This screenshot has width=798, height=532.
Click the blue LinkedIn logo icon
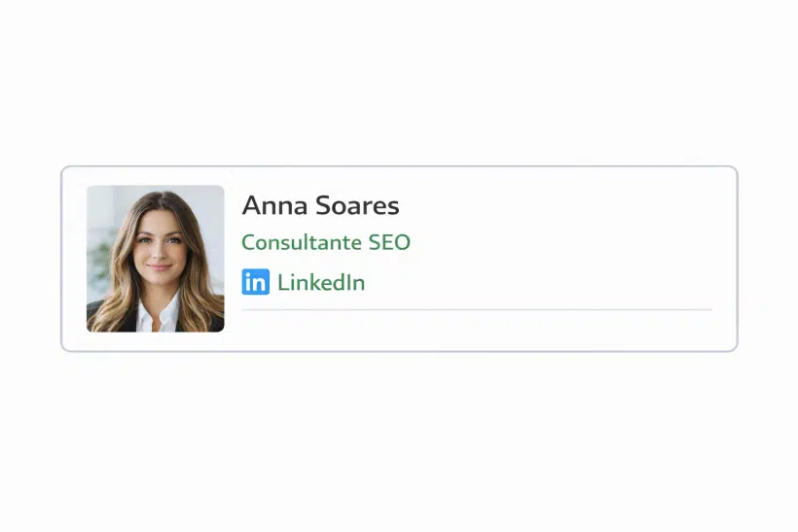(256, 282)
